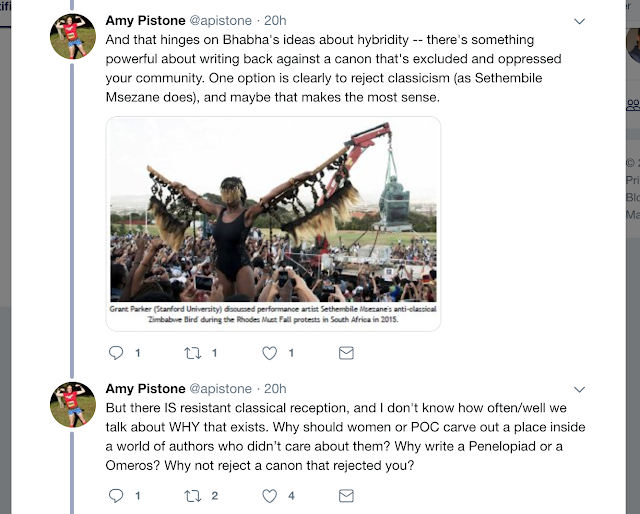This screenshot has width=640, height=514.
Task: Retweet the tweet about Bhabha's hybridity
Action: [x=193, y=353]
